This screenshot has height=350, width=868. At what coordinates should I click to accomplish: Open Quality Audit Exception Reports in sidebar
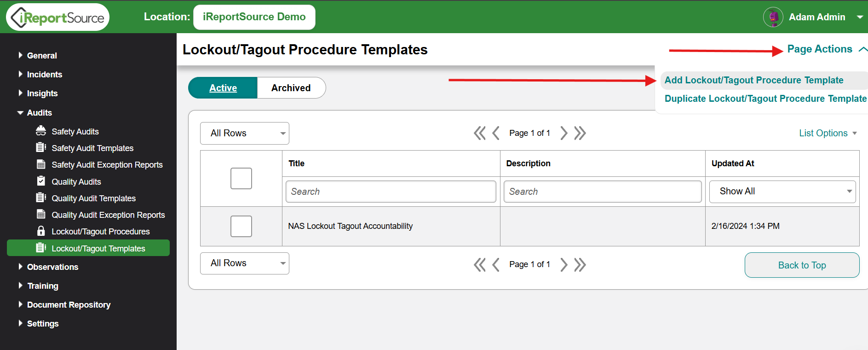[108, 215]
